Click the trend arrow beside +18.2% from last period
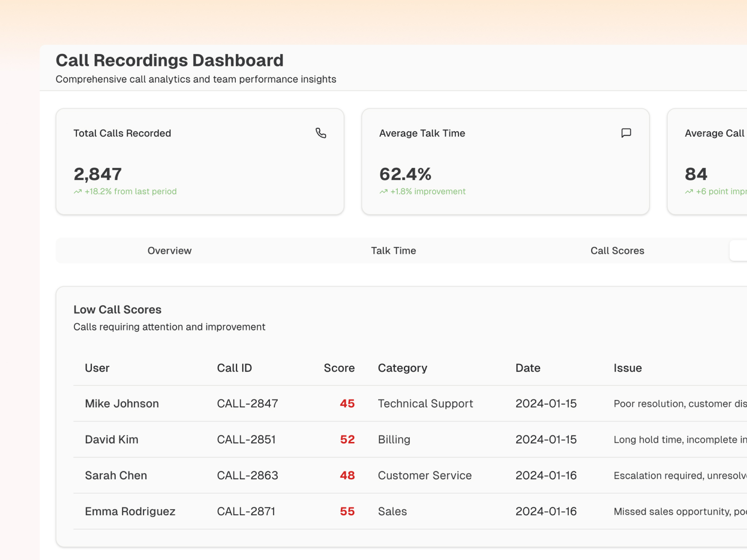This screenshot has height=560, width=747. coord(78,191)
